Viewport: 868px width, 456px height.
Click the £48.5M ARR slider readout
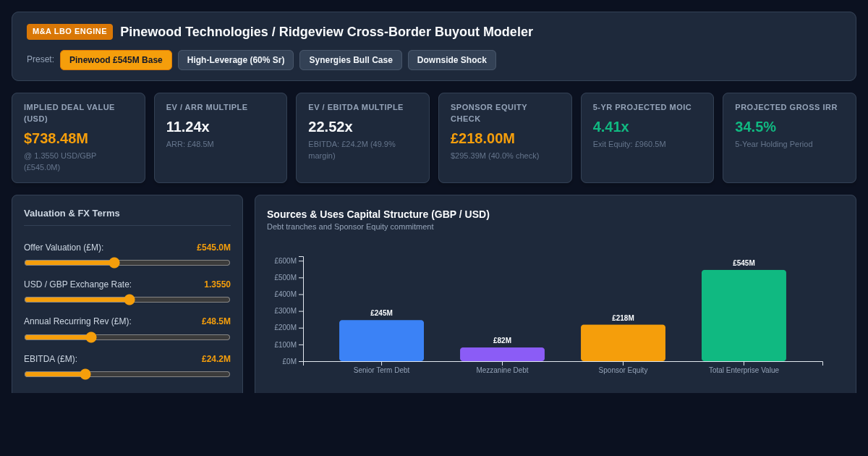coord(216,321)
